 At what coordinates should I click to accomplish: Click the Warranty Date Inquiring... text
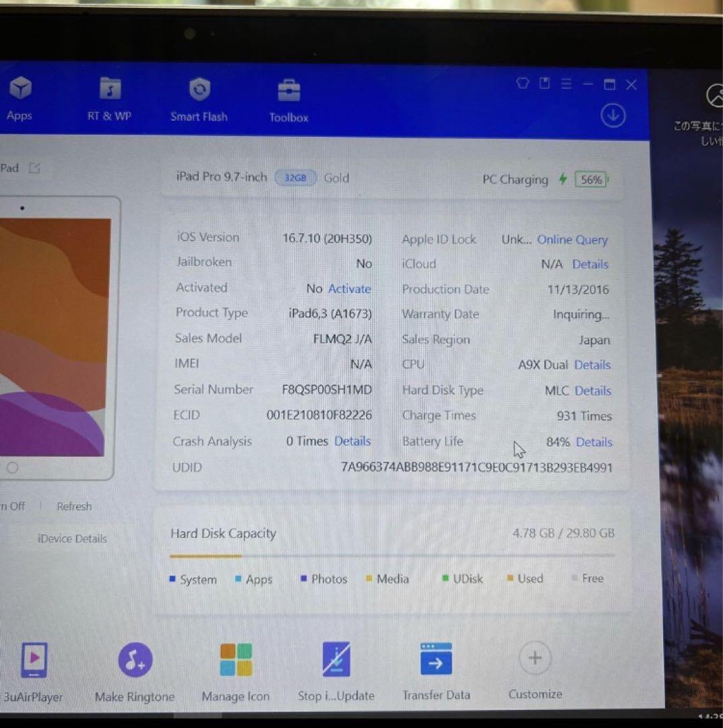581,315
